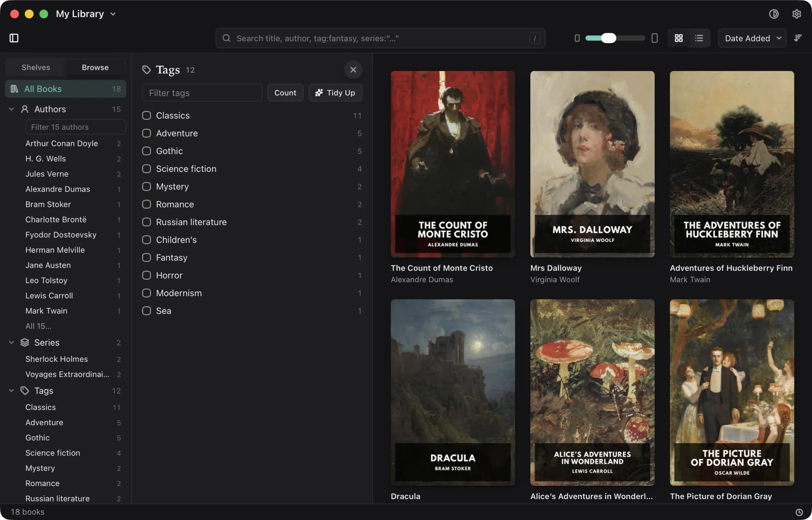Image resolution: width=812 pixels, height=520 pixels.
Task: Click the history clock icon in status bar
Action: tap(799, 512)
